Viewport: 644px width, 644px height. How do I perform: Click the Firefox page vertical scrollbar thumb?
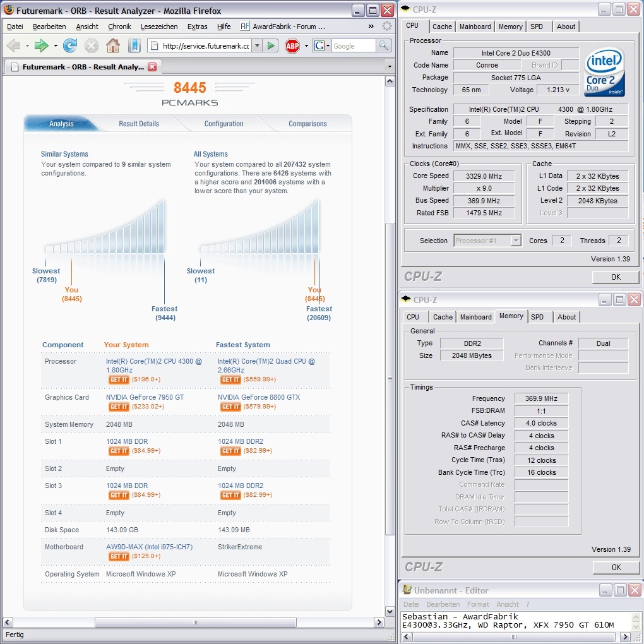390,379
